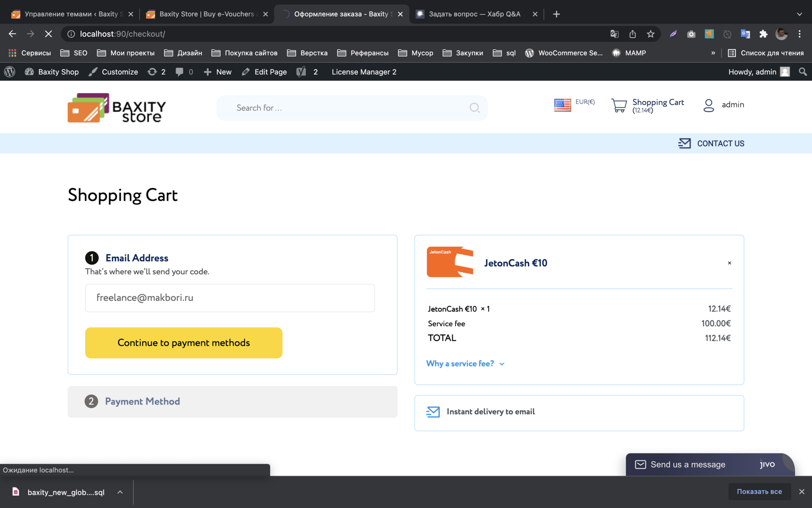
Task: Open comments bubble showing 0
Action: tap(184, 72)
